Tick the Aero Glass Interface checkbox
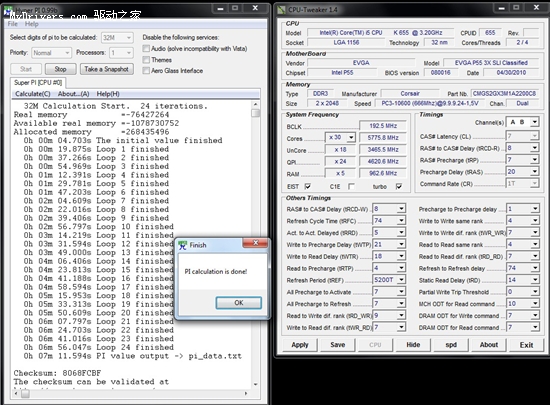The width and height of the screenshot is (550, 405). click(146, 70)
